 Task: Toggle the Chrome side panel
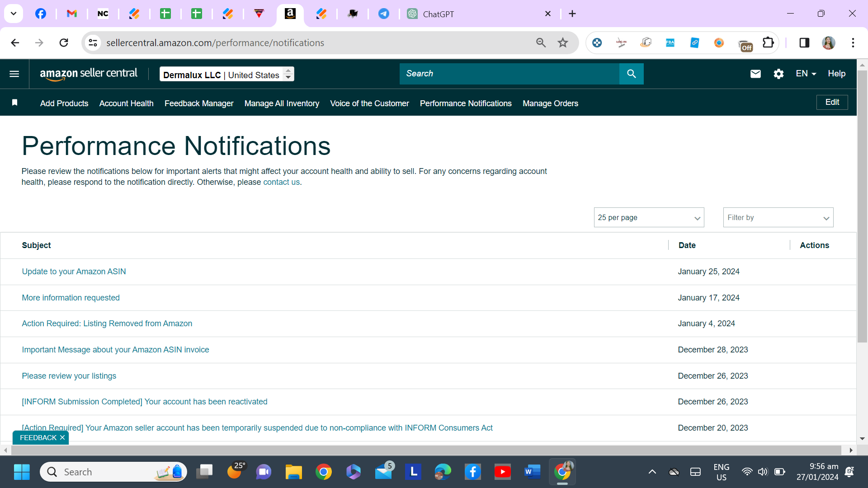coord(804,43)
